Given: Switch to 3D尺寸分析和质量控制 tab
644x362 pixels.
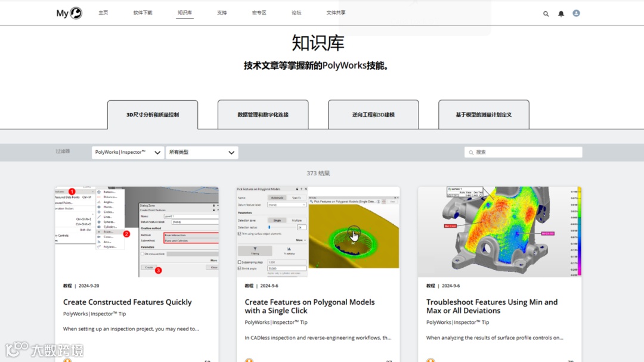Looking at the screenshot, I should 153,115.
